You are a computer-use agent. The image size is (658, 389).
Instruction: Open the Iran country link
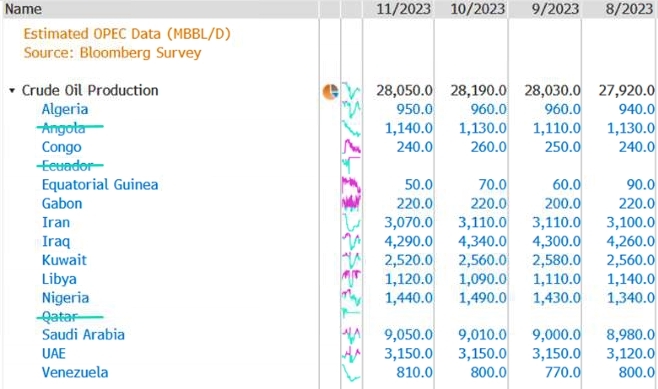click(x=56, y=222)
